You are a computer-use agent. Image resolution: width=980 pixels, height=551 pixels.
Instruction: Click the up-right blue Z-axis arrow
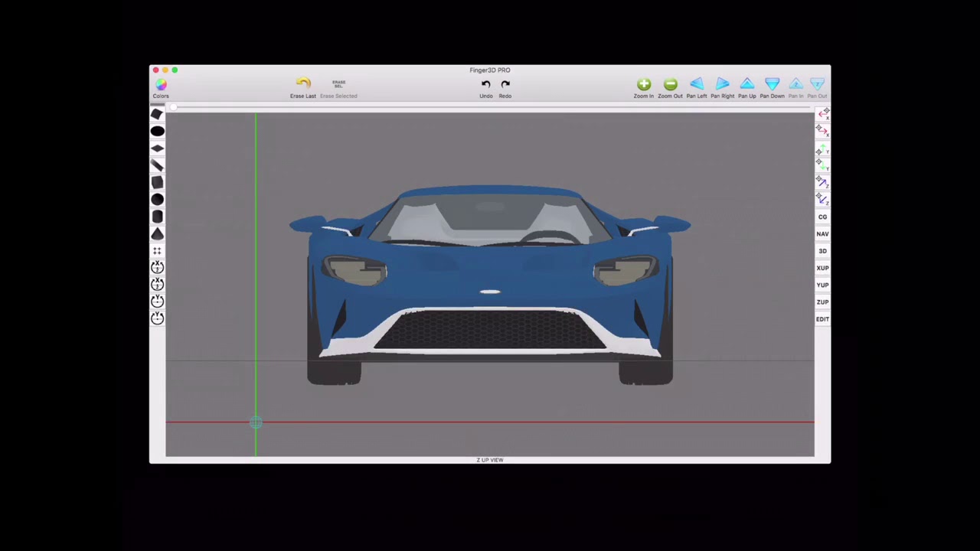coord(822,182)
